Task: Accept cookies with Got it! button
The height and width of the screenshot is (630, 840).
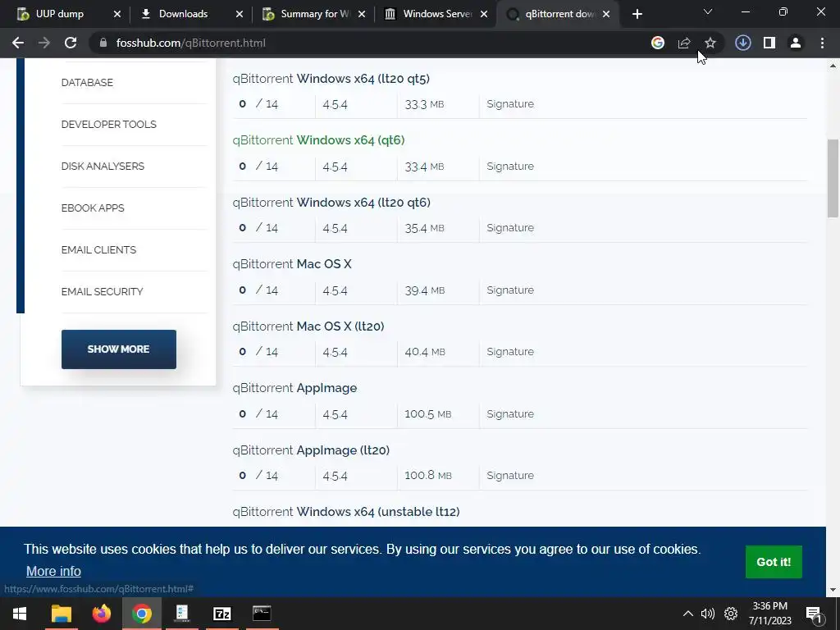Action: tap(774, 562)
